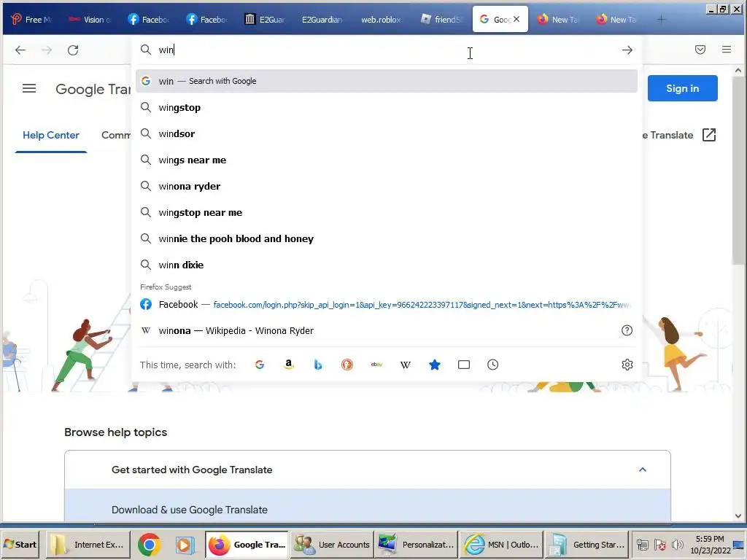
Task: Switch to the Free M Pinterest tab
Action: pos(31,20)
